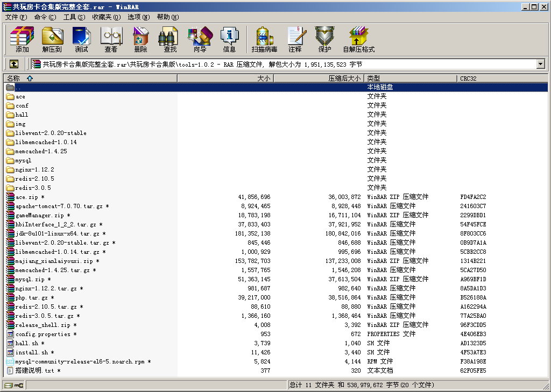Viewport: 551px width, 392px height.
Task: Click the 查找 (Find) binoculars icon
Action: [170, 39]
